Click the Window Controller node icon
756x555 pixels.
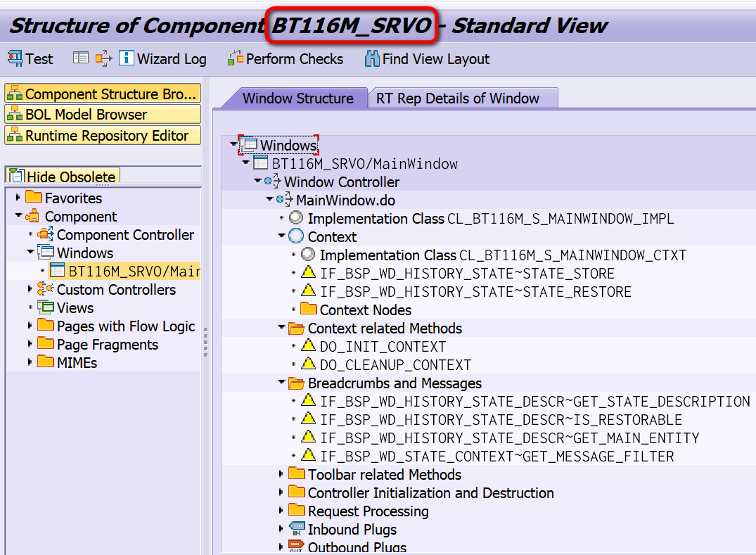coord(272,181)
